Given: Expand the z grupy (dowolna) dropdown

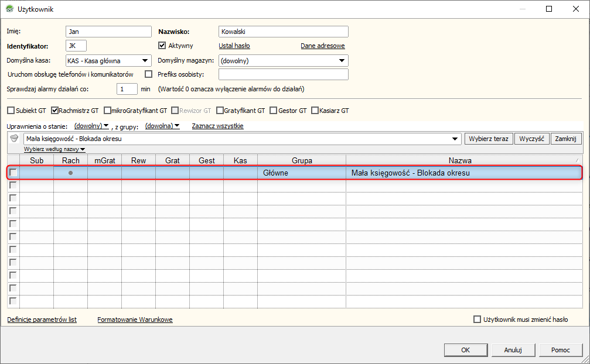Looking at the screenshot, I should click(162, 126).
